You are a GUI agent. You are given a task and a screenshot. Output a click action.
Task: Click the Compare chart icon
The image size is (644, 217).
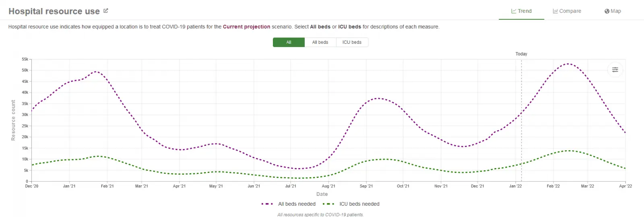[555, 11]
